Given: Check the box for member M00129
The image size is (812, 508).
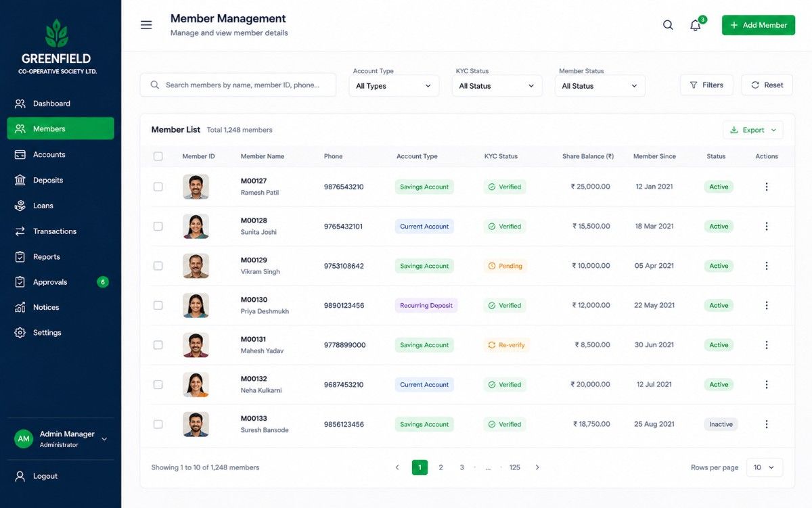Looking at the screenshot, I should point(158,266).
